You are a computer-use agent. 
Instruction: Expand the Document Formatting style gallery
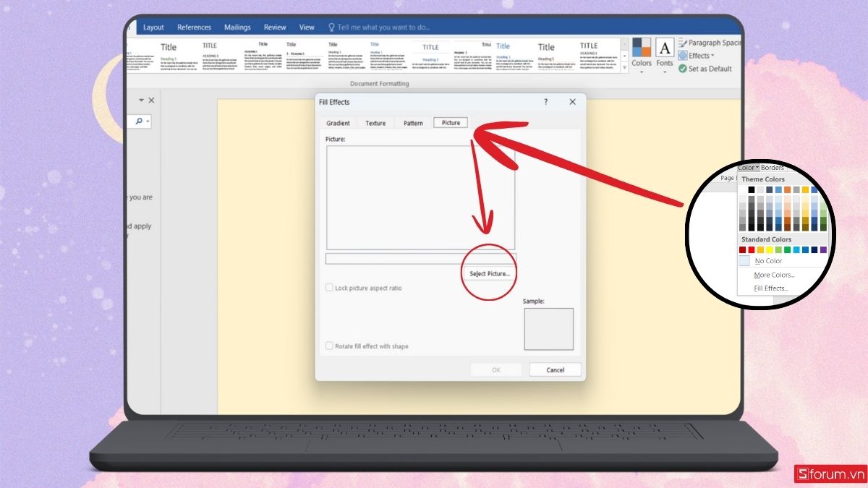pos(625,67)
